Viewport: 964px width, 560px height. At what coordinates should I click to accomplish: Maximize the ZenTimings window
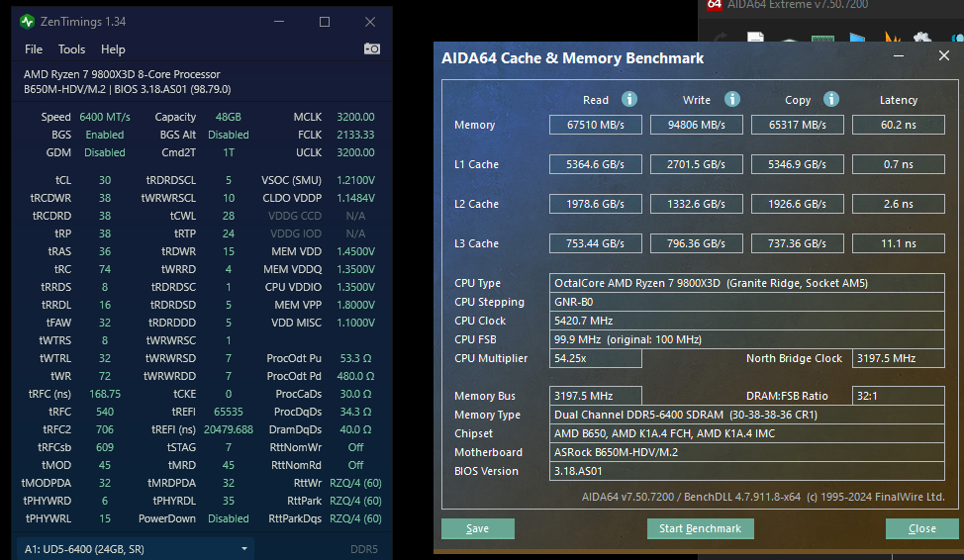click(x=325, y=22)
